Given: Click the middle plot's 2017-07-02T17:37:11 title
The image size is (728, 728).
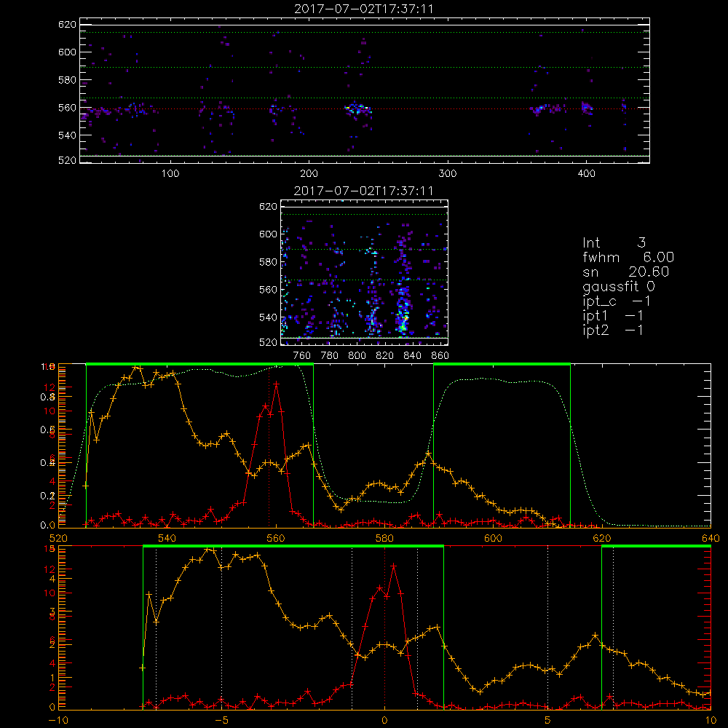Looking at the screenshot, I should [x=364, y=191].
